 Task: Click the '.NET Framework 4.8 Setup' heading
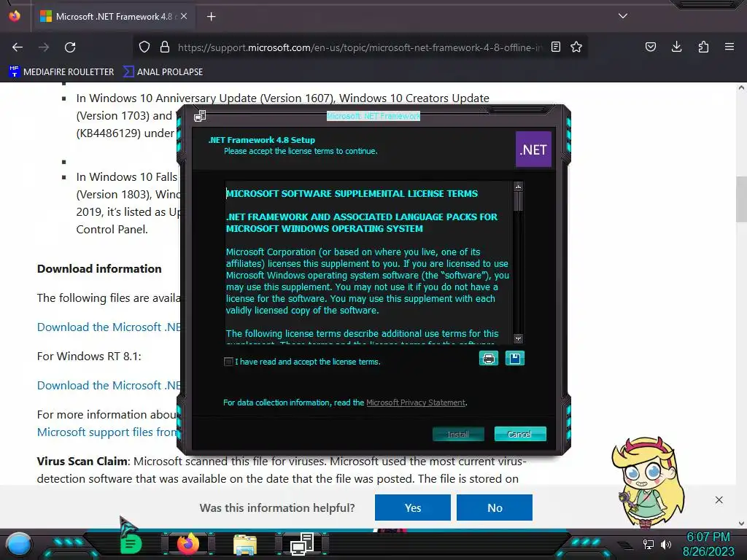(x=262, y=140)
